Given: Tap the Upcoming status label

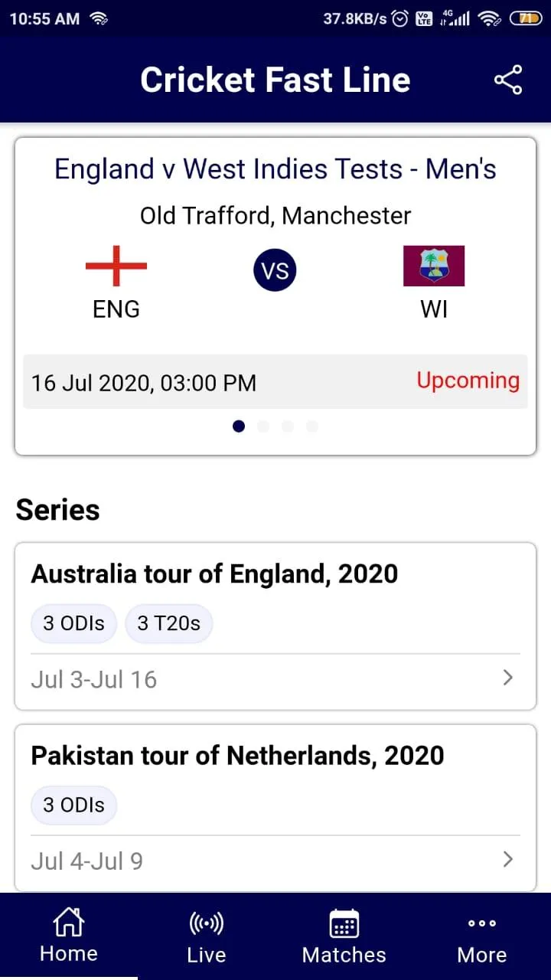Looking at the screenshot, I should tap(468, 381).
